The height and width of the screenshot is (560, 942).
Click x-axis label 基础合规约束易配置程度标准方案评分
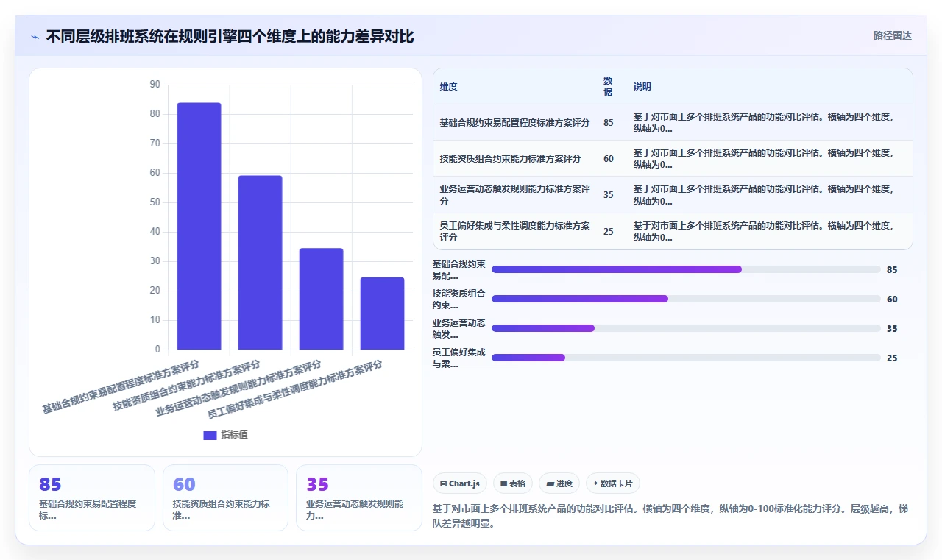[x=121, y=386]
